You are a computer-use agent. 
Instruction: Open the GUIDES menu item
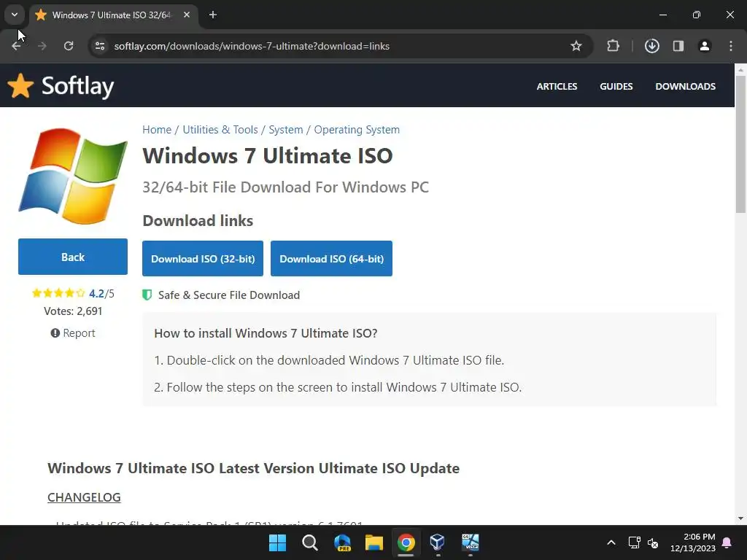coord(616,86)
